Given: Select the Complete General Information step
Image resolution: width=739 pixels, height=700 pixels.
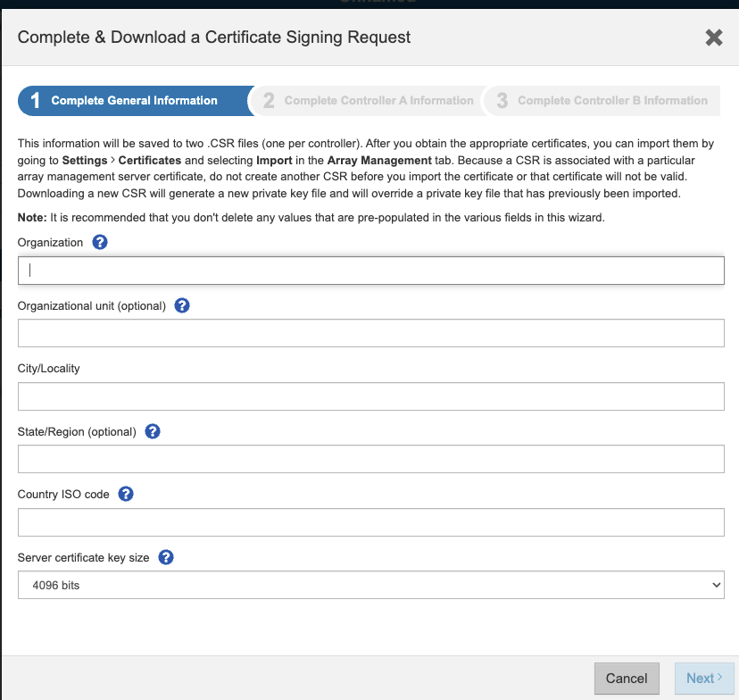Looking at the screenshot, I should click(134, 101).
